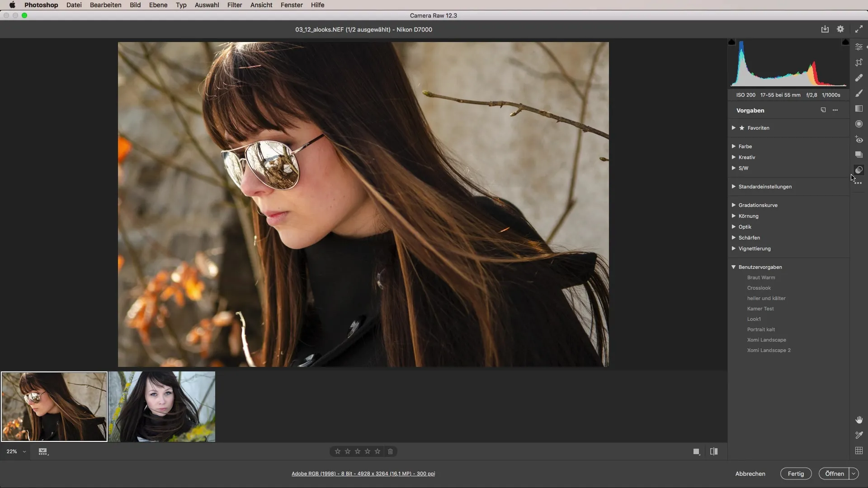The width and height of the screenshot is (868, 488).
Task: Set rating to three stars
Action: (358, 451)
